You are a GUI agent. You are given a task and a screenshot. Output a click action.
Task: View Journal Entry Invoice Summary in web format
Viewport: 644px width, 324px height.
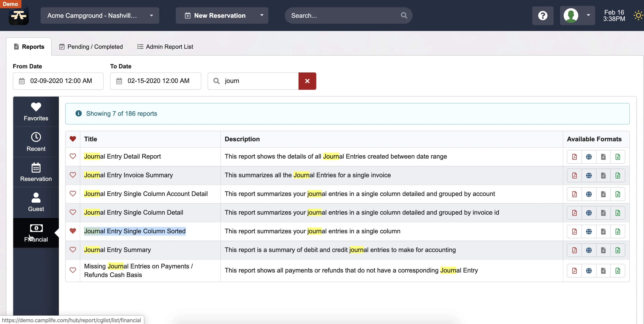click(589, 175)
